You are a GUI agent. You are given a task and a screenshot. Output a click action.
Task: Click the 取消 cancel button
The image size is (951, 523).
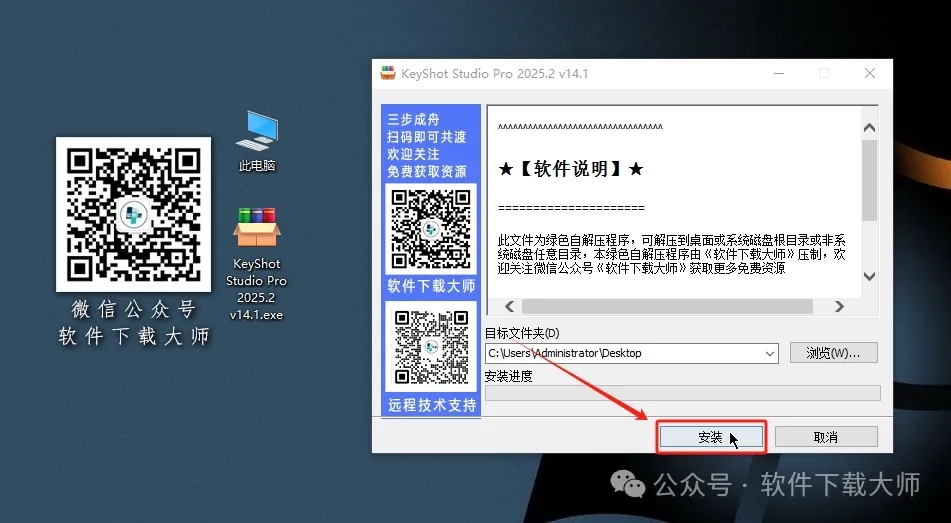826,437
